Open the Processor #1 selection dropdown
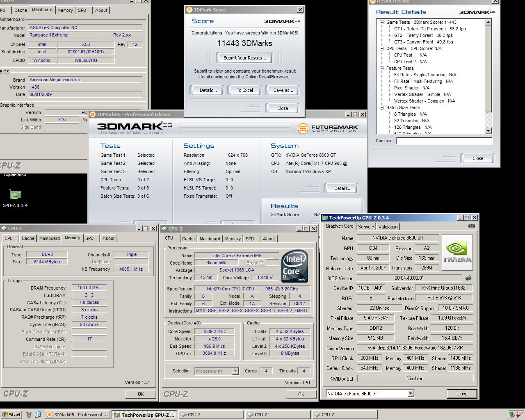Image resolution: width=525 pixels, height=420 pixels. pyautogui.click(x=235, y=371)
